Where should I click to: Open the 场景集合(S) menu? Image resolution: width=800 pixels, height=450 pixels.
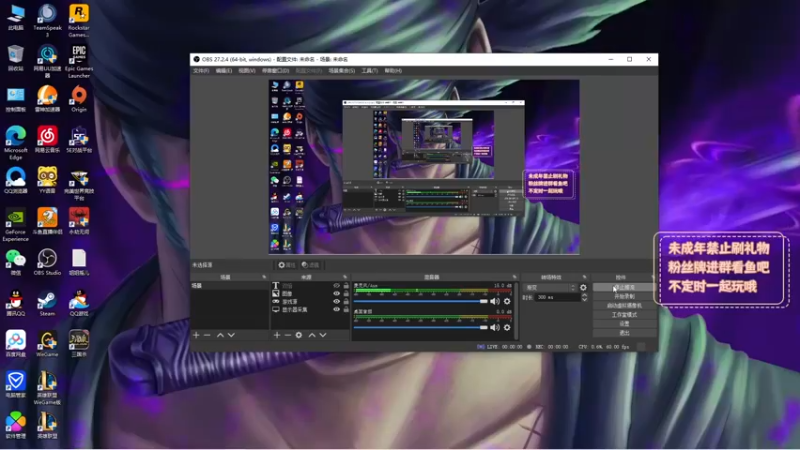(x=342, y=70)
